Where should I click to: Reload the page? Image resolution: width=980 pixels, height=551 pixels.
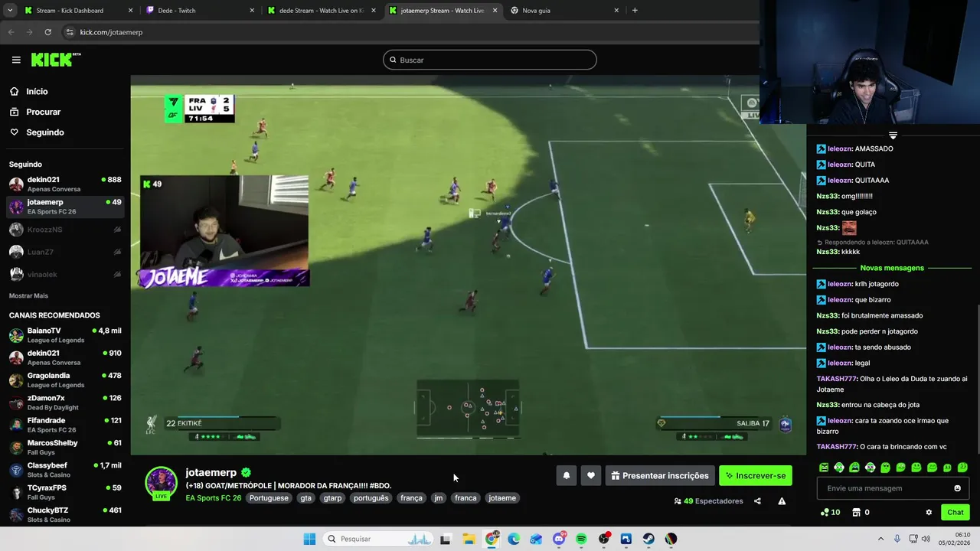[x=47, y=32]
